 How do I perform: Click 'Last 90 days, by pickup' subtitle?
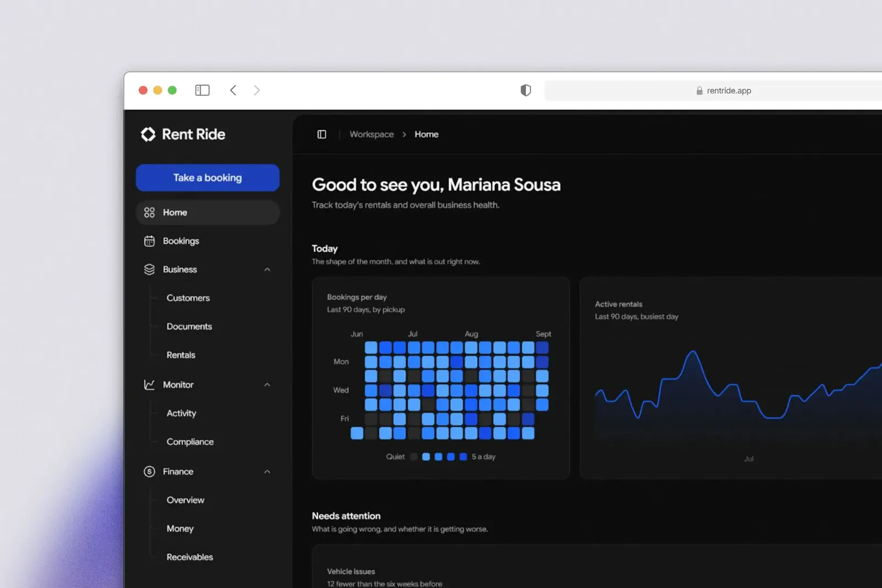pos(365,310)
